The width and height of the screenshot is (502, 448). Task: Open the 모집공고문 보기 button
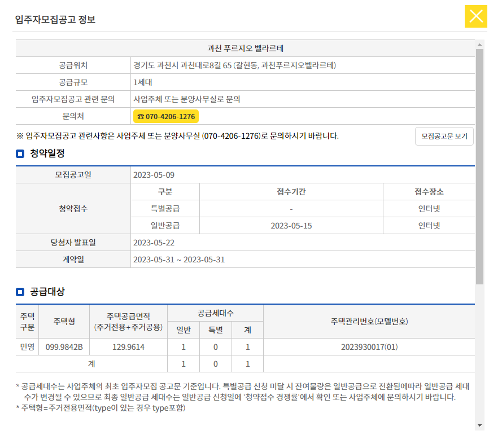(x=444, y=136)
